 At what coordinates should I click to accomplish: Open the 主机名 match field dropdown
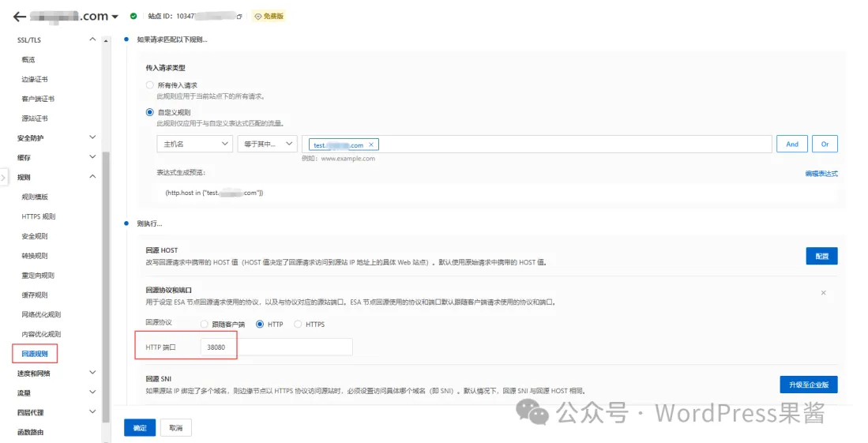(195, 144)
